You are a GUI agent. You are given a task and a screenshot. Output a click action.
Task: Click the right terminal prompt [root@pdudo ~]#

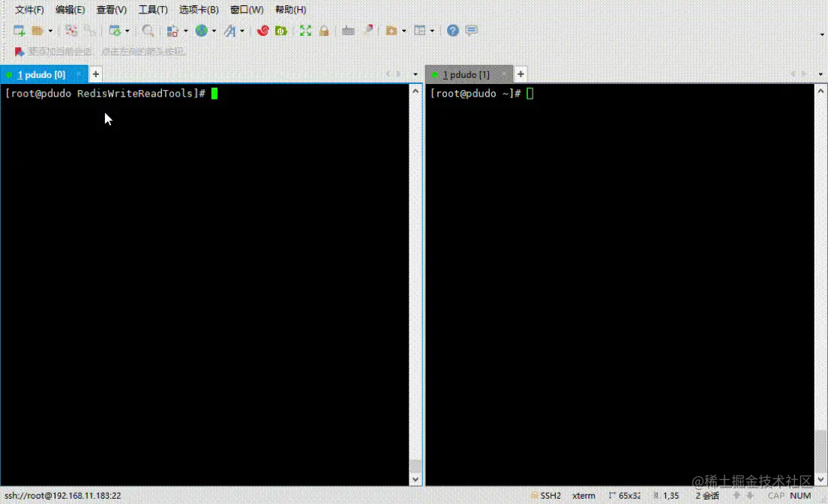(475, 94)
